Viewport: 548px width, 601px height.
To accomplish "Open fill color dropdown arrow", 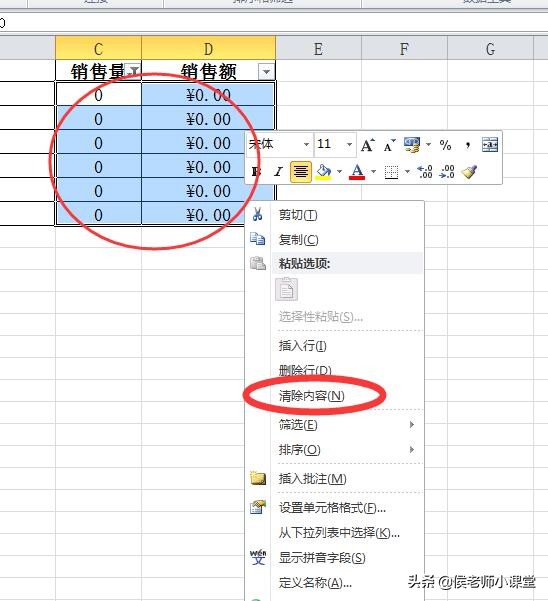I will point(340,171).
